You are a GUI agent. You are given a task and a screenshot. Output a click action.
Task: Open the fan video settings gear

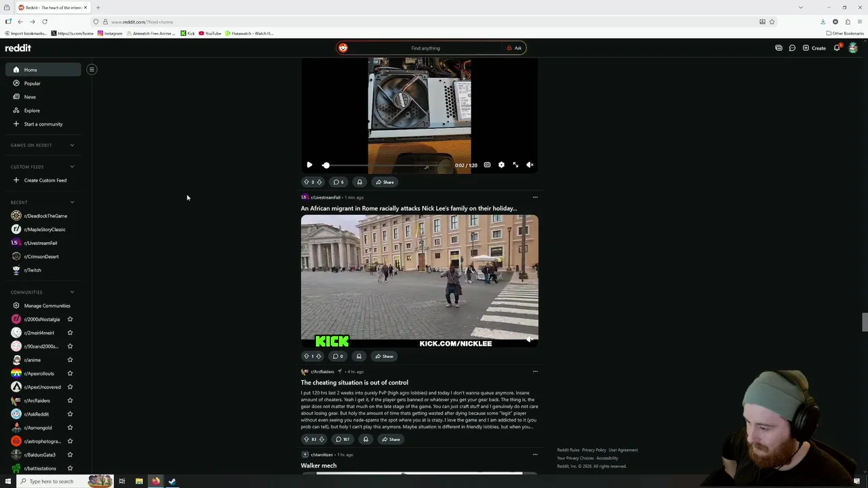(x=501, y=165)
